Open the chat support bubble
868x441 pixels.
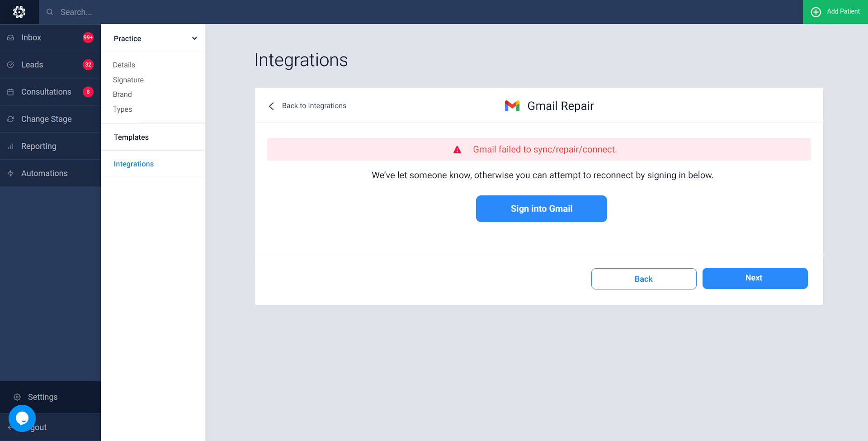coord(22,418)
